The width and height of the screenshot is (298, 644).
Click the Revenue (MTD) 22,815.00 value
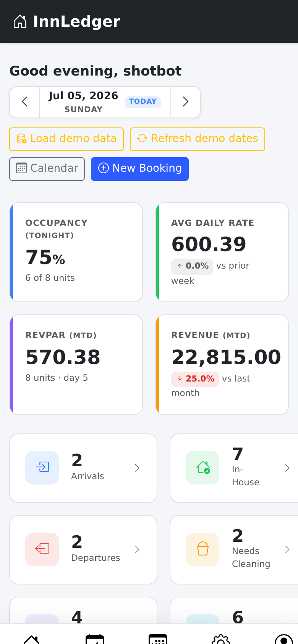[226, 357]
